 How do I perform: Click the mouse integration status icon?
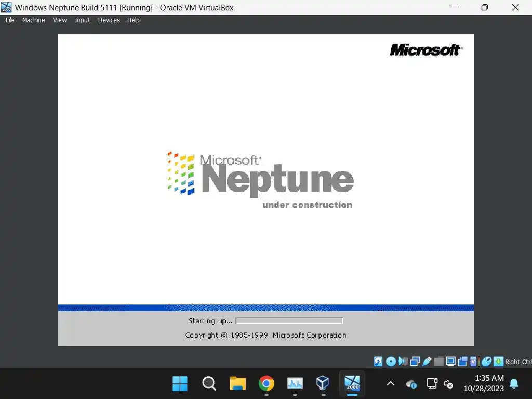(486, 362)
